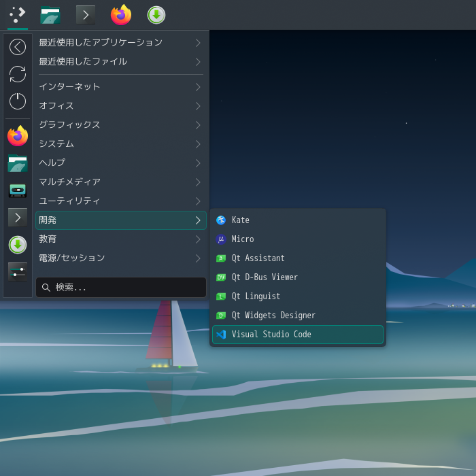Click the power off icon in sidebar

point(18,101)
